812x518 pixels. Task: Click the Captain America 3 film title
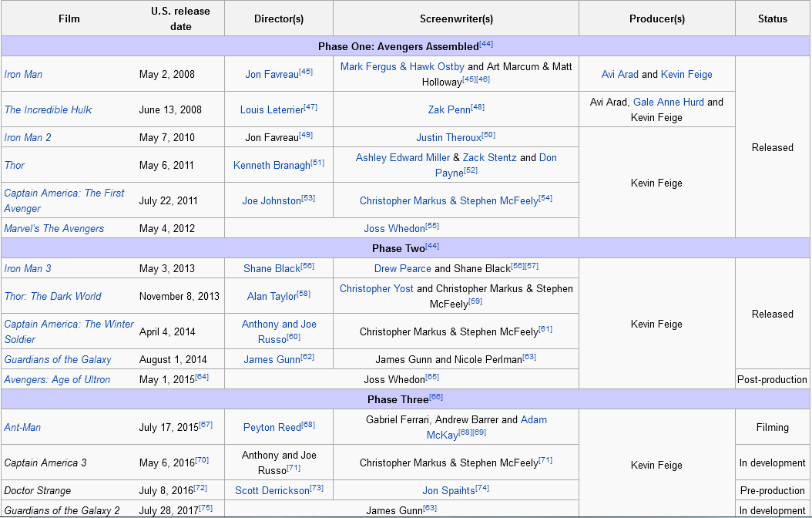[45, 462]
